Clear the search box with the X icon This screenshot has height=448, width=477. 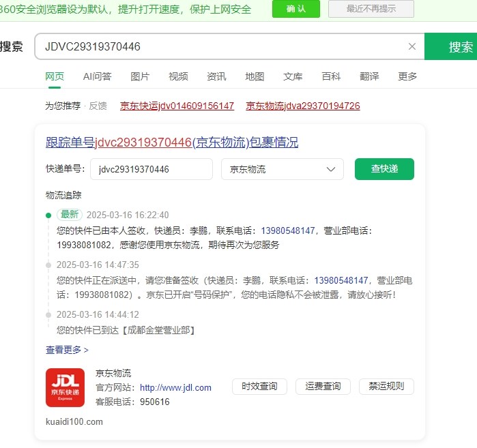[x=412, y=46]
